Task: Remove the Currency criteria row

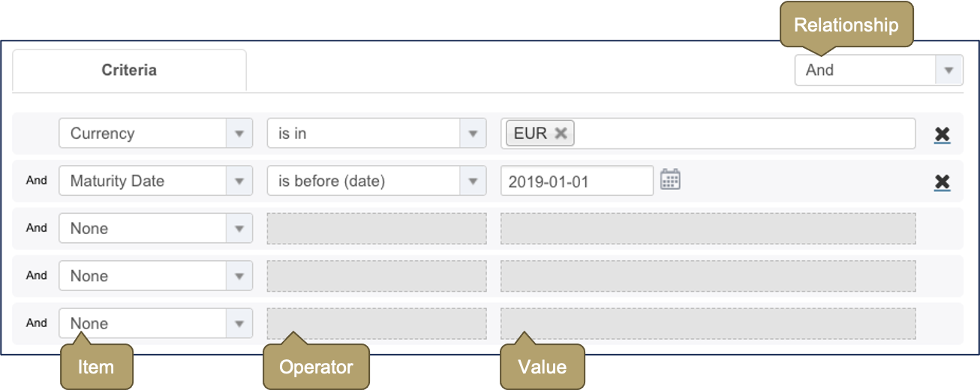Action: click(x=942, y=134)
